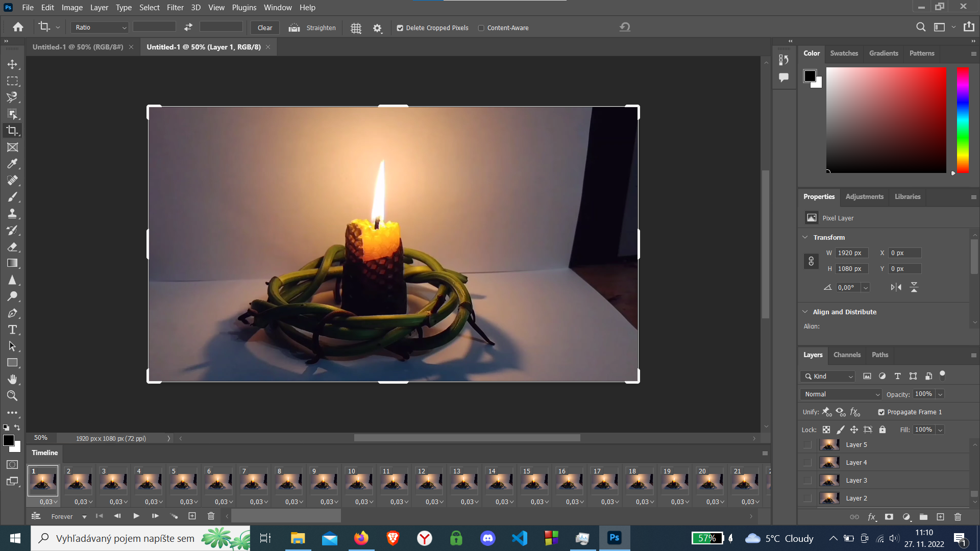
Task: Select the Object Selection tool
Action: (x=12, y=114)
